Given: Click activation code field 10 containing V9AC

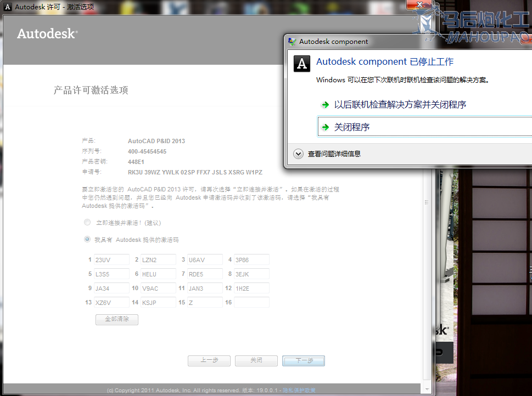Looking at the screenshot, I should [159, 288].
